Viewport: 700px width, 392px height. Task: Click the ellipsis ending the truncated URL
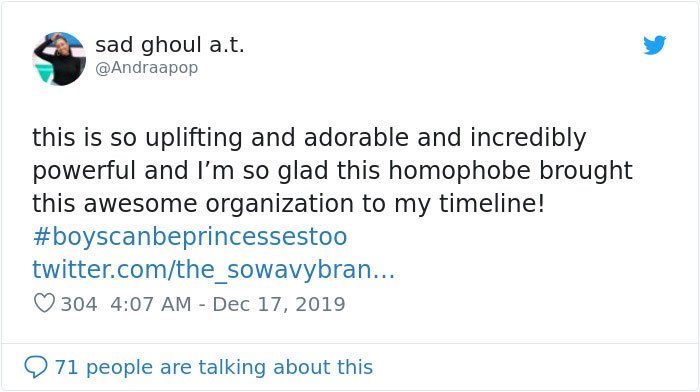point(383,271)
